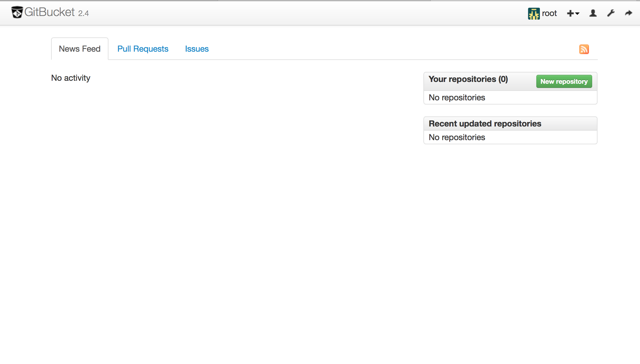
Task: Switch to the Pull Requests tab
Action: [143, 49]
